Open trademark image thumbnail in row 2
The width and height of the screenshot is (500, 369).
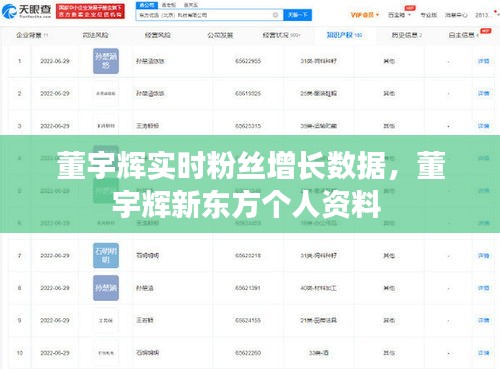click(106, 94)
